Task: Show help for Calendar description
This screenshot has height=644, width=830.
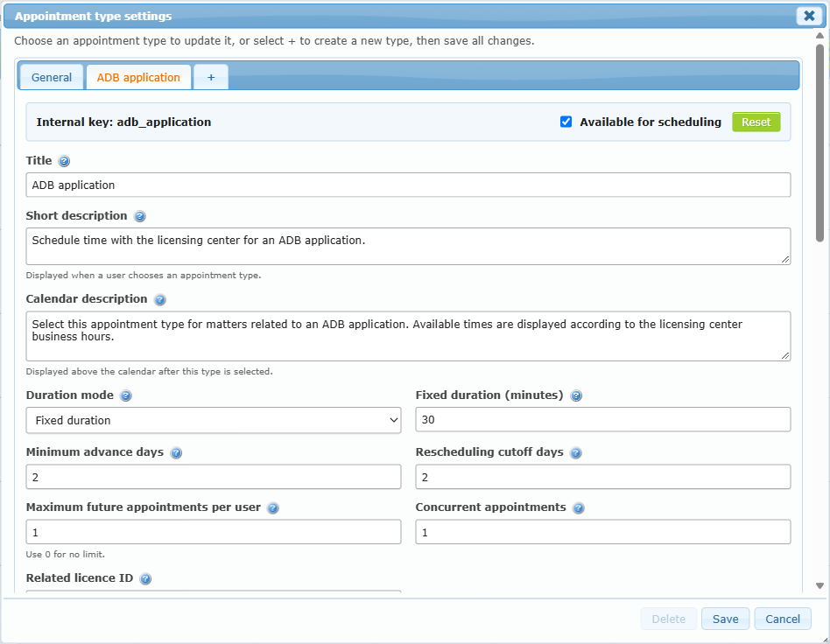Action: pyautogui.click(x=160, y=299)
